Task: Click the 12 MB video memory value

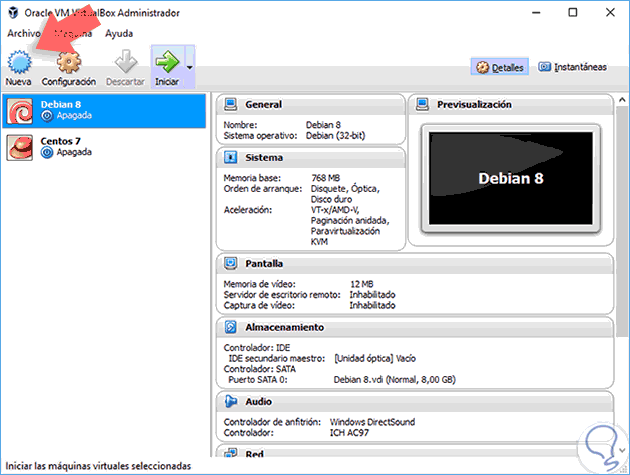Action: pyautogui.click(x=361, y=284)
